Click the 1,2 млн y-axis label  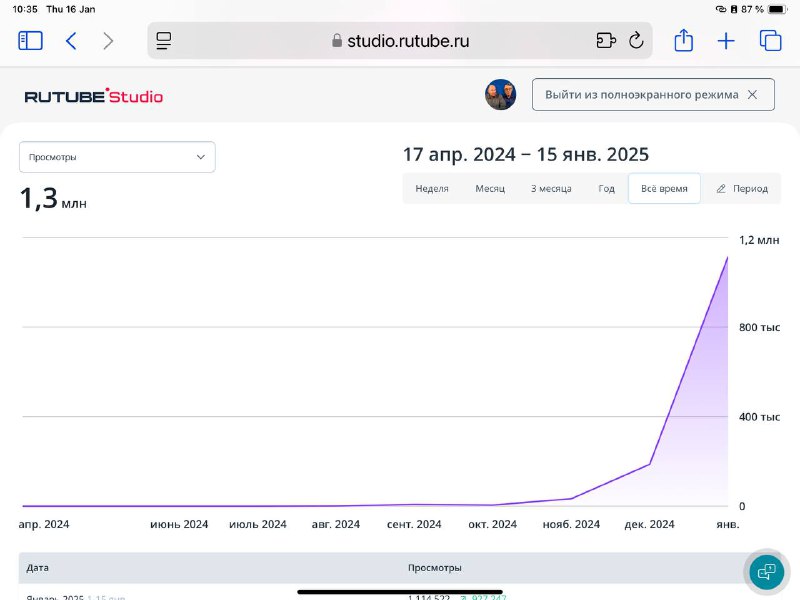pos(759,240)
